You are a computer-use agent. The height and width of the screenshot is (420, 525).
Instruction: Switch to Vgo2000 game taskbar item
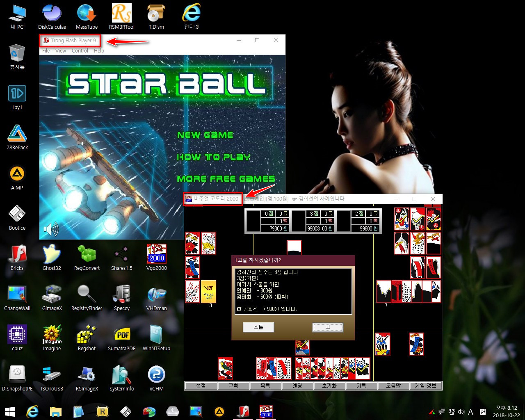pos(266,411)
